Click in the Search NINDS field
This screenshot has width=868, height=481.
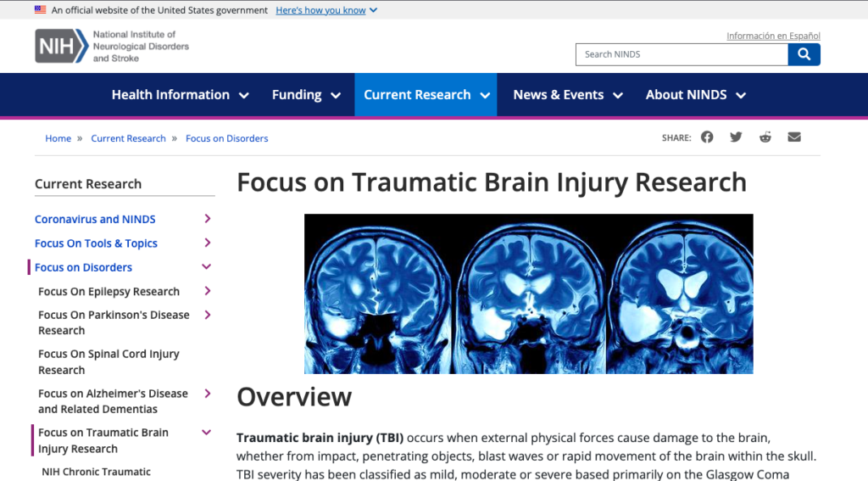(682, 54)
